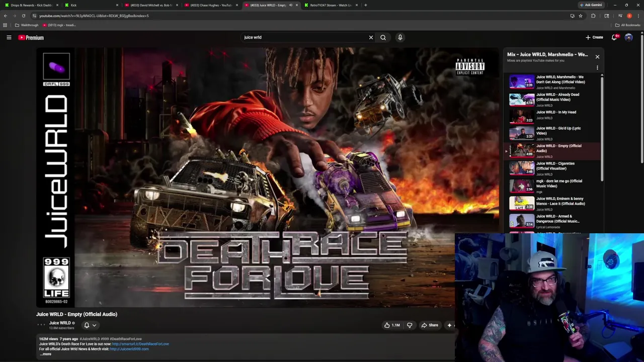
Task: Open the Juice WRLD channel name link
Action: (60, 323)
